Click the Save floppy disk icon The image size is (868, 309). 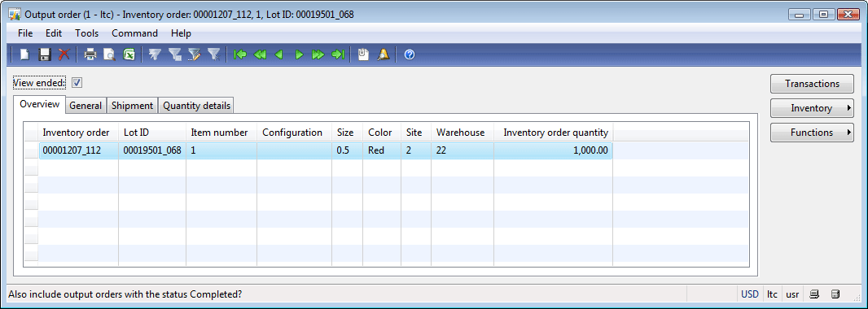point(44,54)
